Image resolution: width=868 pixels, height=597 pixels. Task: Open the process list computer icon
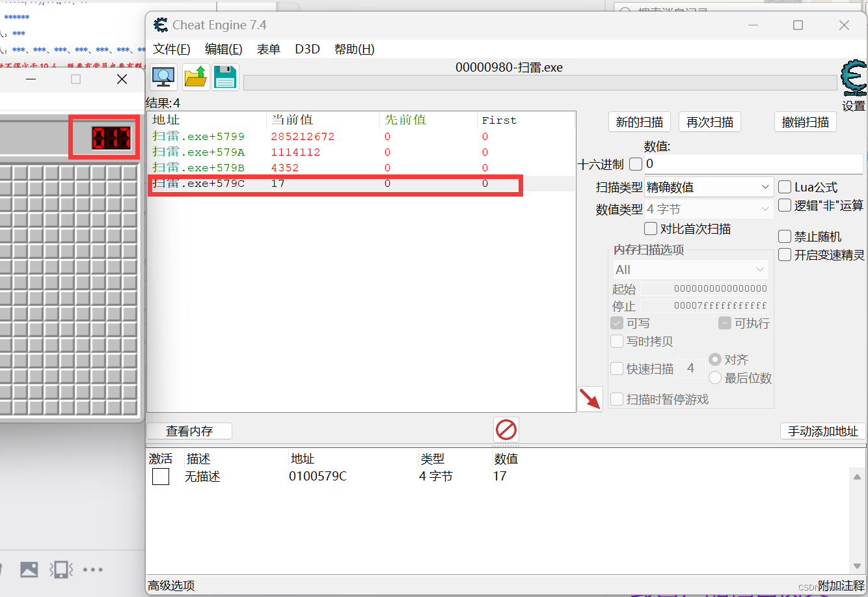[x=163, y=77]
